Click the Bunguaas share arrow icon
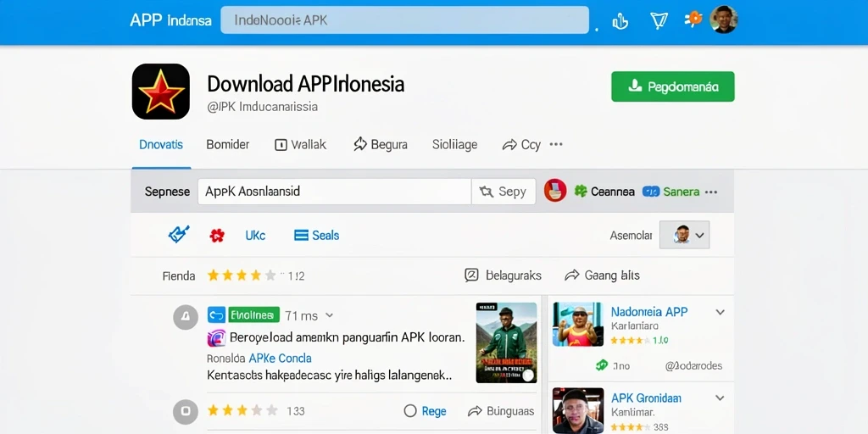The height and width of the screenshot is (434, 868). click(475, 411)
